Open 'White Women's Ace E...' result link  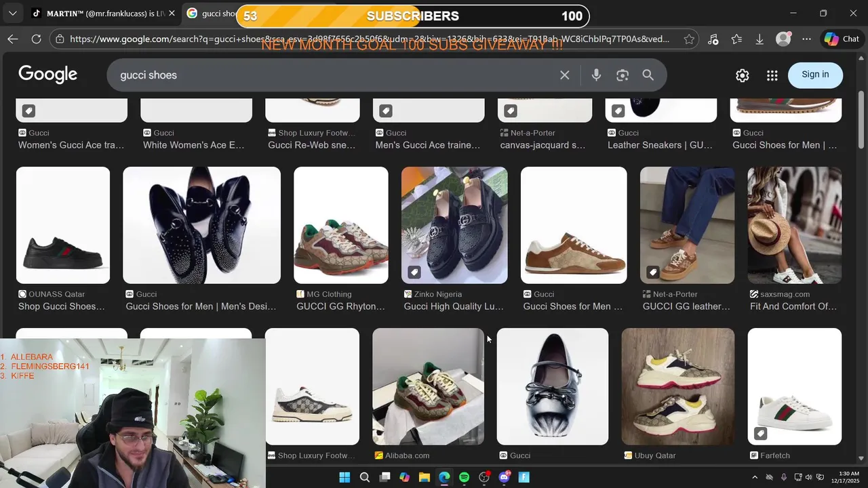click(x=193, y=145)
